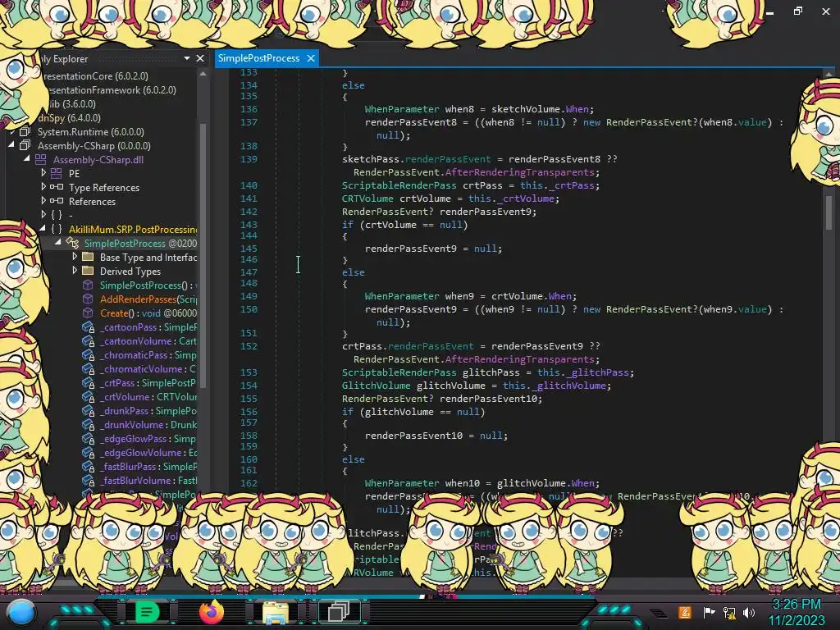This screenshot has width=840, height=630.
Task: Open File Explorer from the taskbar
Action: pos(276,612)
